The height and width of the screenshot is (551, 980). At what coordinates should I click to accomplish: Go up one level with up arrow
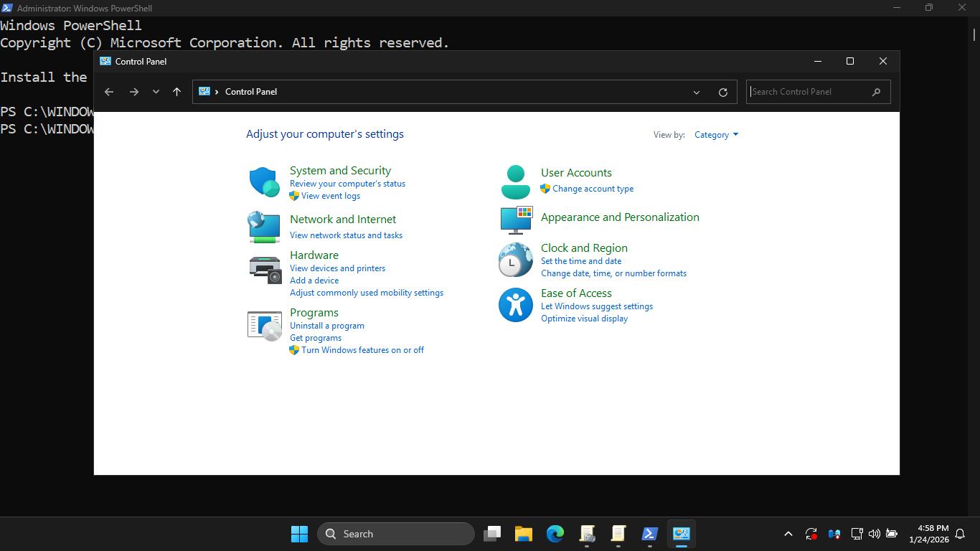[176, 92]
